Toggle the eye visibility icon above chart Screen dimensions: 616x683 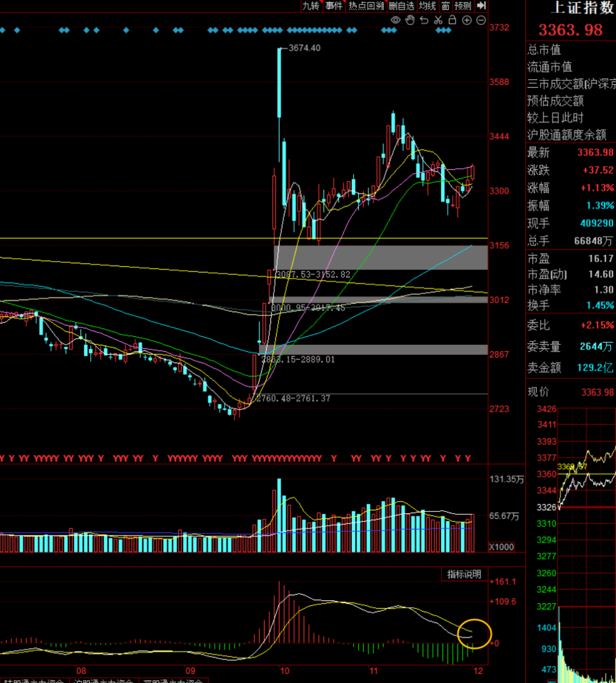(395, 21)
